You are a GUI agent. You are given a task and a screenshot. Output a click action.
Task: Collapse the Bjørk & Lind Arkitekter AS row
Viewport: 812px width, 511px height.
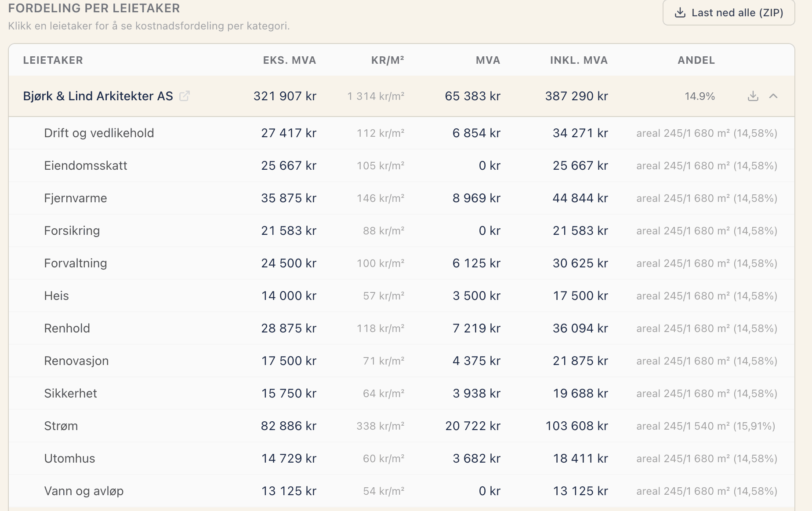[x=773, y=96]
